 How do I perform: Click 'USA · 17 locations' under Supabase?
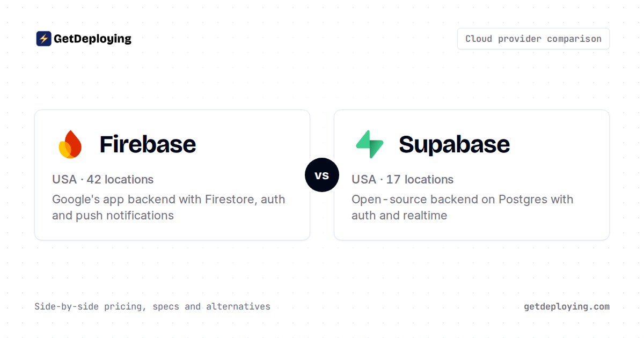pos(402,179)
